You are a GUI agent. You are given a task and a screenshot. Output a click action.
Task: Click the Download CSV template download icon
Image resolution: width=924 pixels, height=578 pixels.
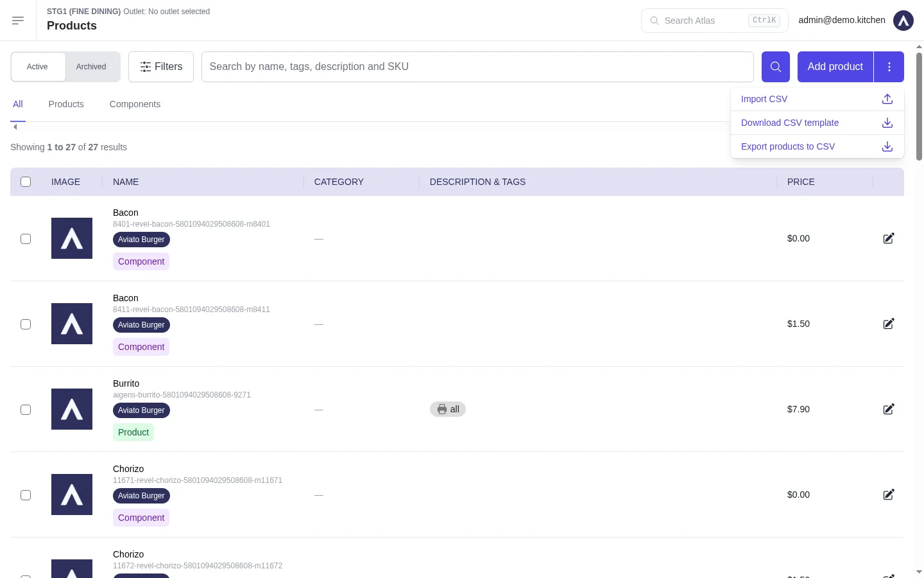[x=887, y=123]
